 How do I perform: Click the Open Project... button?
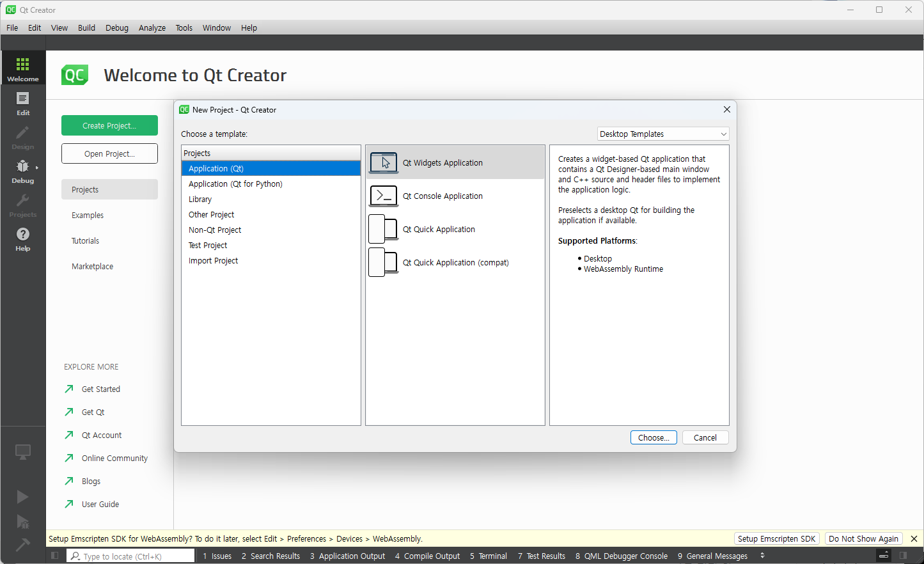point(109,153)
